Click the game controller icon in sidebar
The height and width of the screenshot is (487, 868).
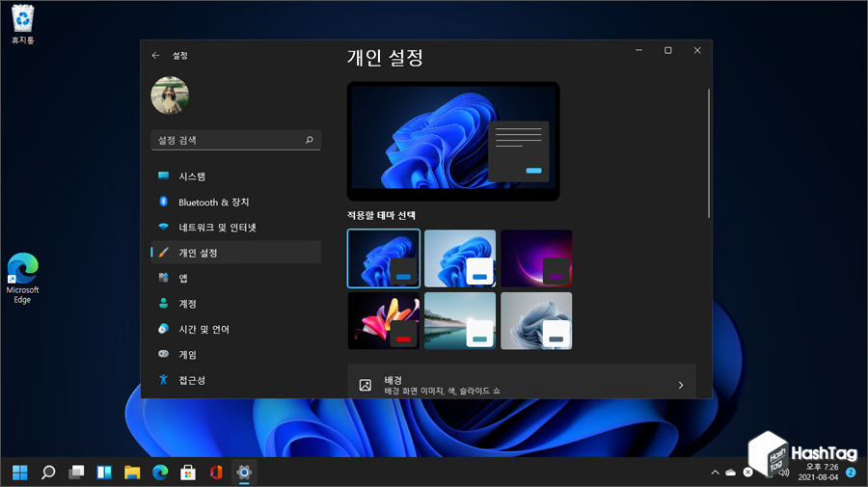tap(163, 354)
